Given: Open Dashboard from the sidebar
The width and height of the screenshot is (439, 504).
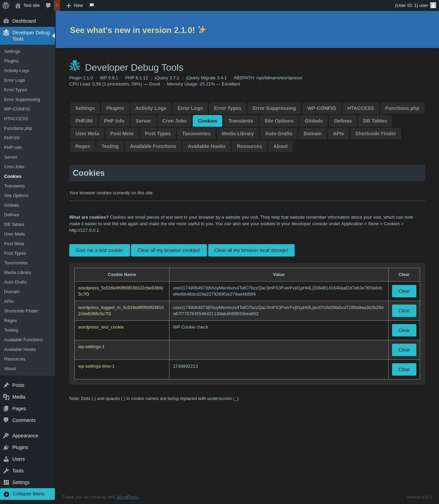Looking at the screenshot, I should (24, 21).
